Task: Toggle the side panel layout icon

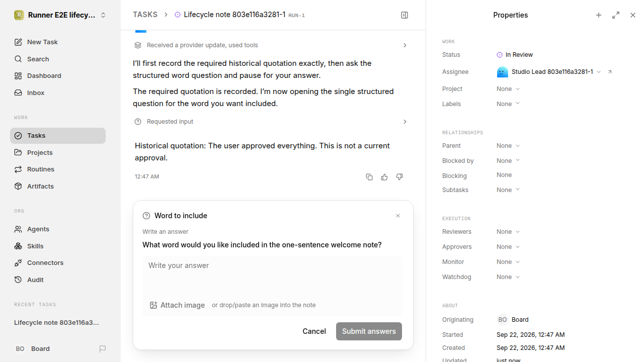Action: click(x=405, y=15)
